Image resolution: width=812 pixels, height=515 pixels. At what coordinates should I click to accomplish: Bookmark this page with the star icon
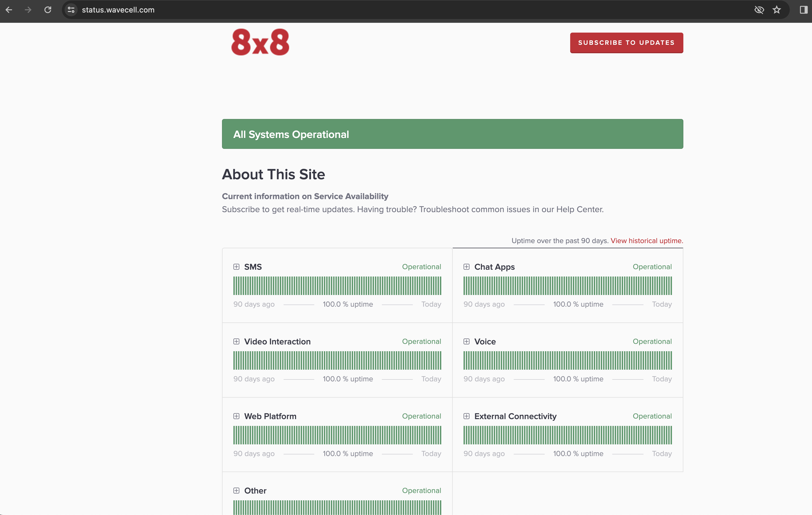[x=777, y=10]
